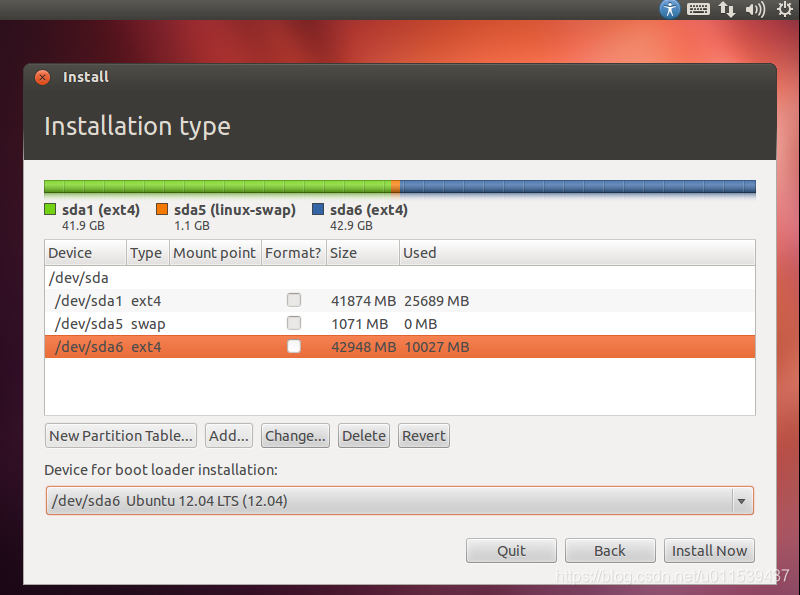Click the Add... partition button
This screenshot has width=800, height=595.
pos(229,436)
